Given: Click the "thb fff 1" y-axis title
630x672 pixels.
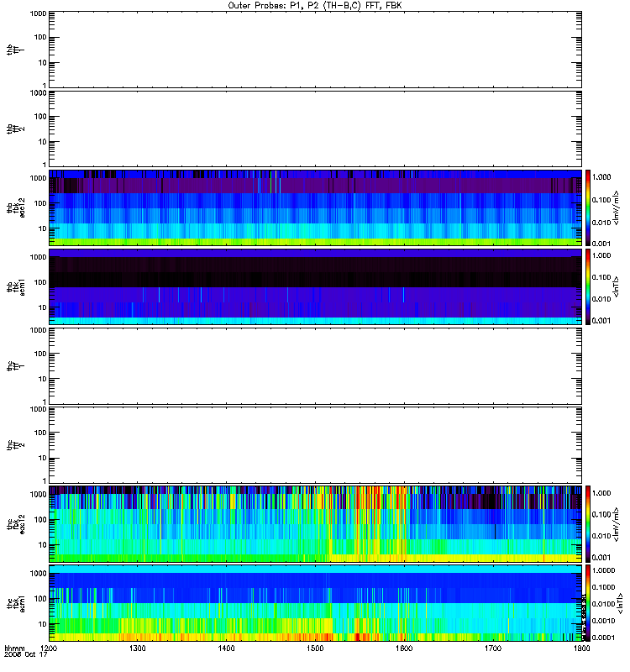Looking at the screenshot, I should [15, 50].
